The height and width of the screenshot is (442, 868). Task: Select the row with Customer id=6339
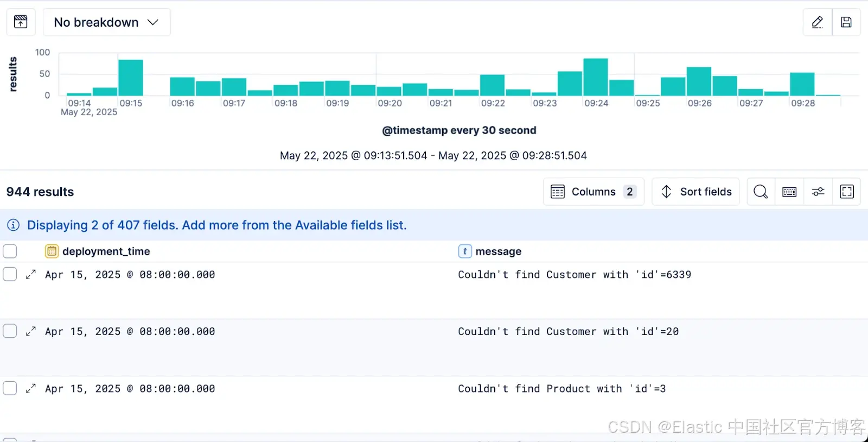click(x=10, y=274)
